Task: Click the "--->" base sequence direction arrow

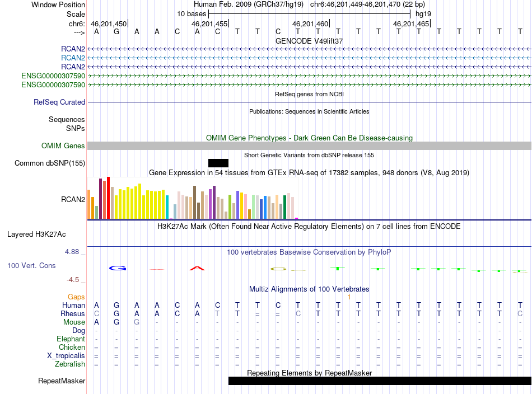Action: point(79,32)
